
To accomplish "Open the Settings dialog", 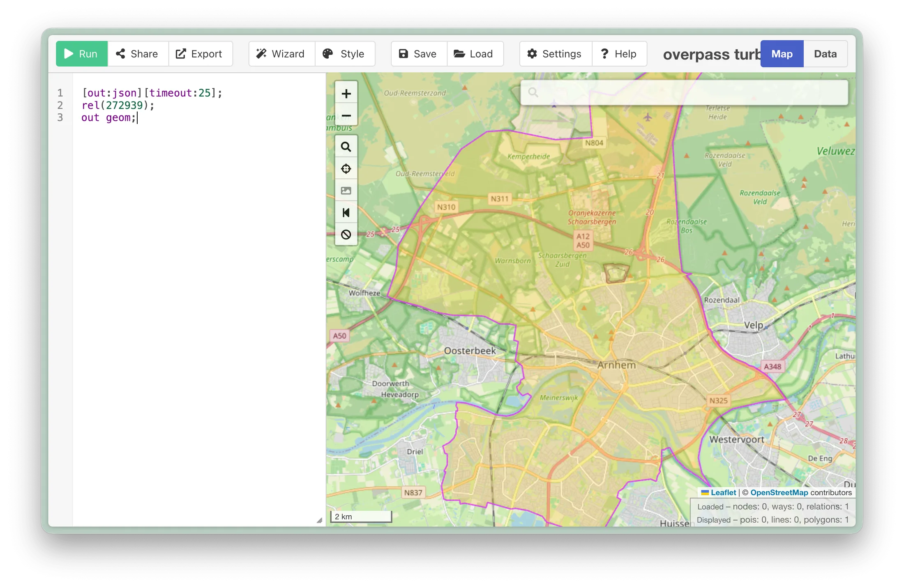I will coord(555,54).
